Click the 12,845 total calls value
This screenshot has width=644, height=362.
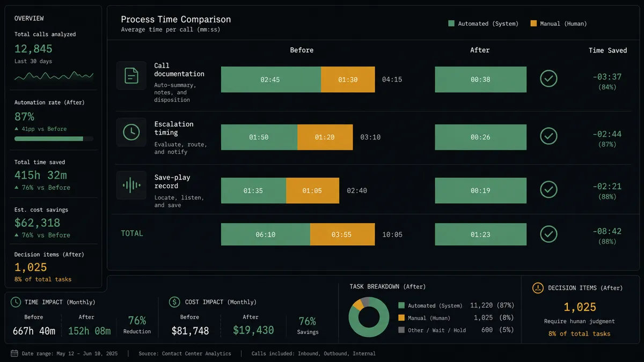coord(33,49)
